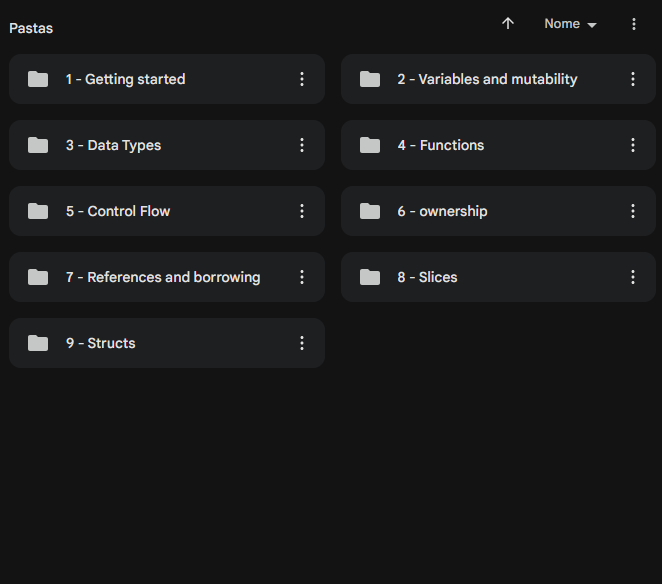
Task: Click folder icon of 4 - Functions
Action: [x=370, y=145]
